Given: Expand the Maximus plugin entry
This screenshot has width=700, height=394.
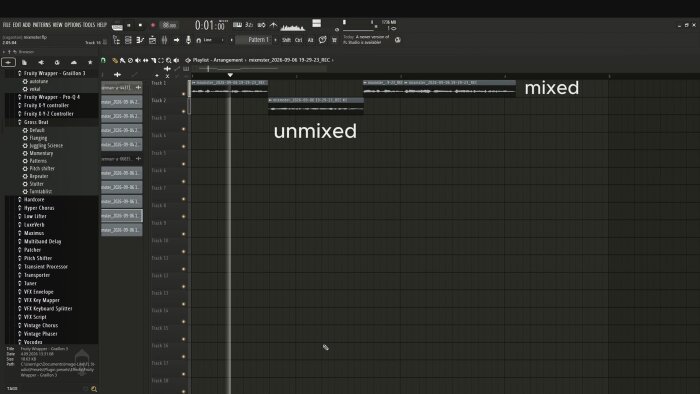Looking at the screenshot, I should coord(34,233).
